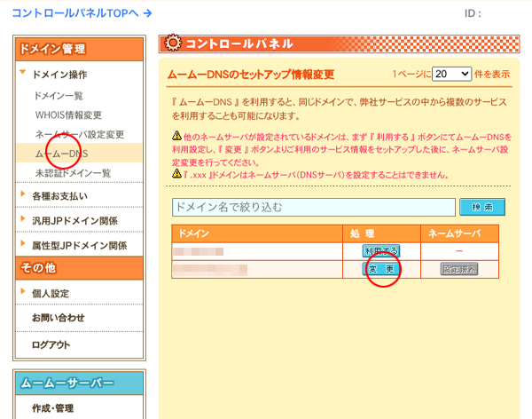Click the ドメイン管理 sidebar header
The height and width of the screenshot is (419, 532).
[79, 50]
